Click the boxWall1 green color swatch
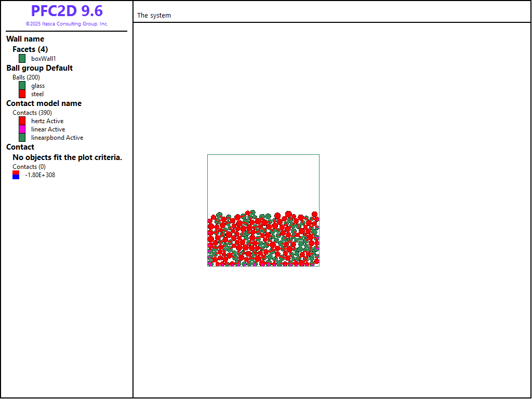Screen dimensions: 532x399 click(22, 59)
